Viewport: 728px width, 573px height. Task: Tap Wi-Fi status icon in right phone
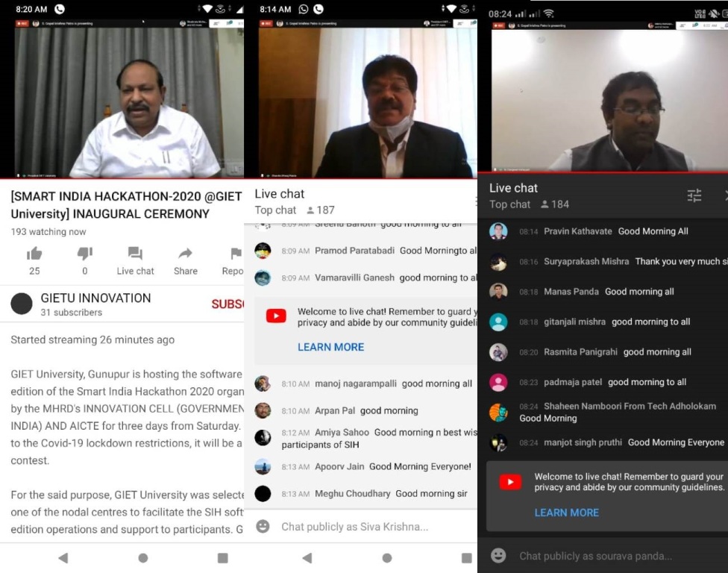coord(548,13)
